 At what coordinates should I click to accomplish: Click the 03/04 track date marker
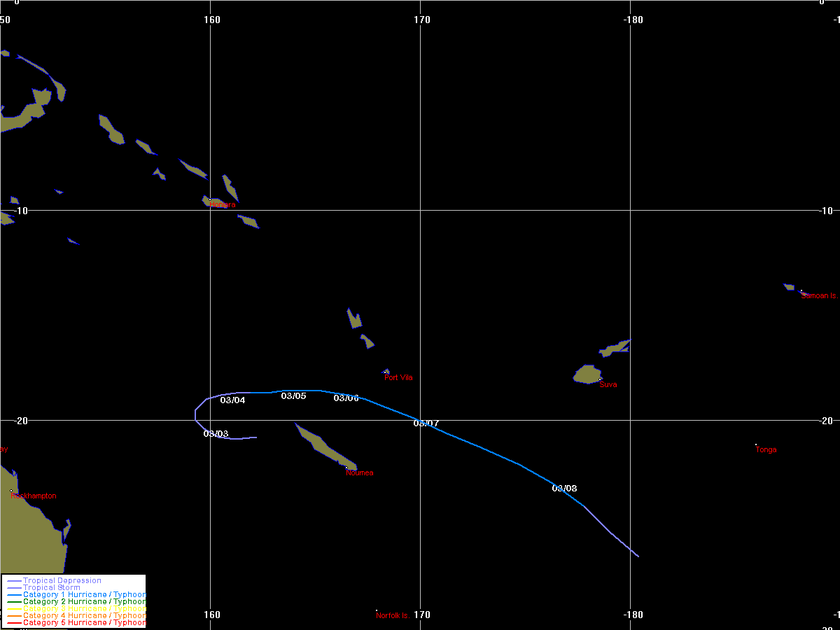point(232,400)
